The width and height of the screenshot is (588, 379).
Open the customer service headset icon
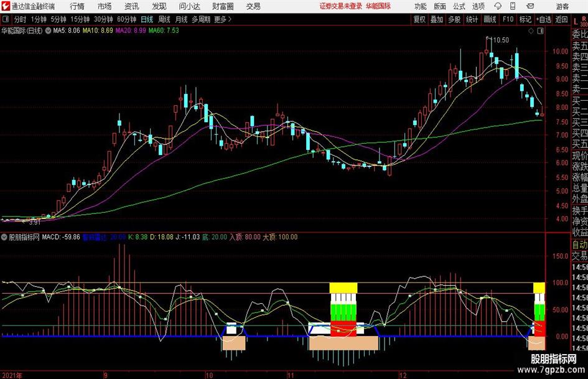(x=498, y=6)
